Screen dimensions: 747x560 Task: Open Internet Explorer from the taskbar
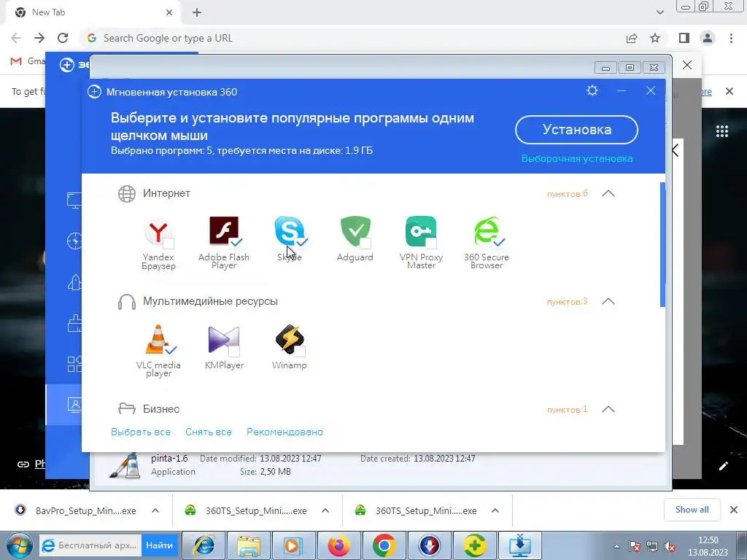pyautogui.click(x=204, y=545)
